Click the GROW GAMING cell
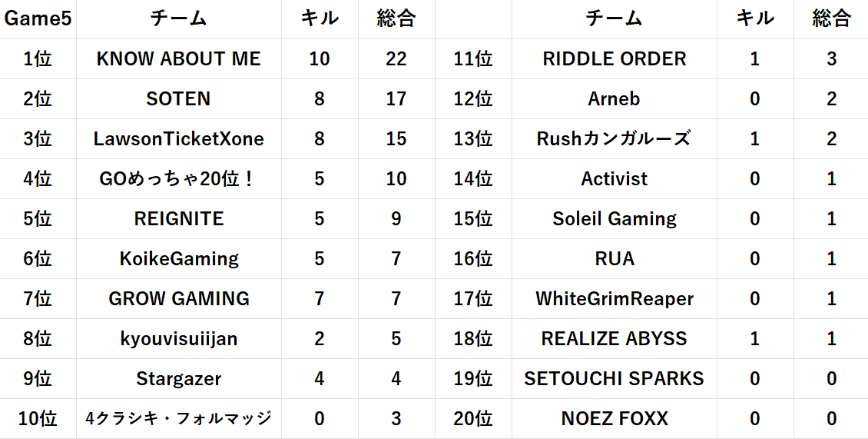The image size is (868, 439). [178, 299]
